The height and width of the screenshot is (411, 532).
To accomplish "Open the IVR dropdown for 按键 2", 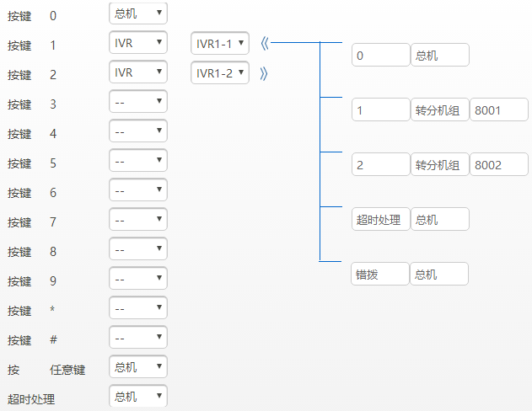I will (138, 72).
